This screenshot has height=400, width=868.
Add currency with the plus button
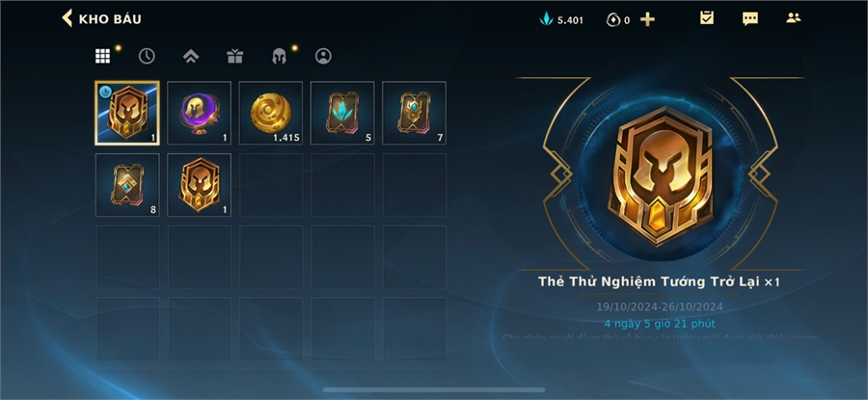pos(647,20)
